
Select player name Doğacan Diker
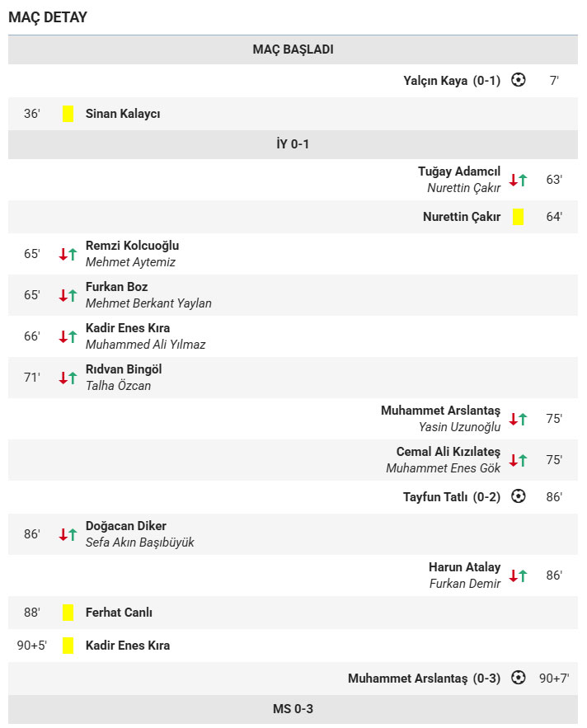[x=126, y=526]
